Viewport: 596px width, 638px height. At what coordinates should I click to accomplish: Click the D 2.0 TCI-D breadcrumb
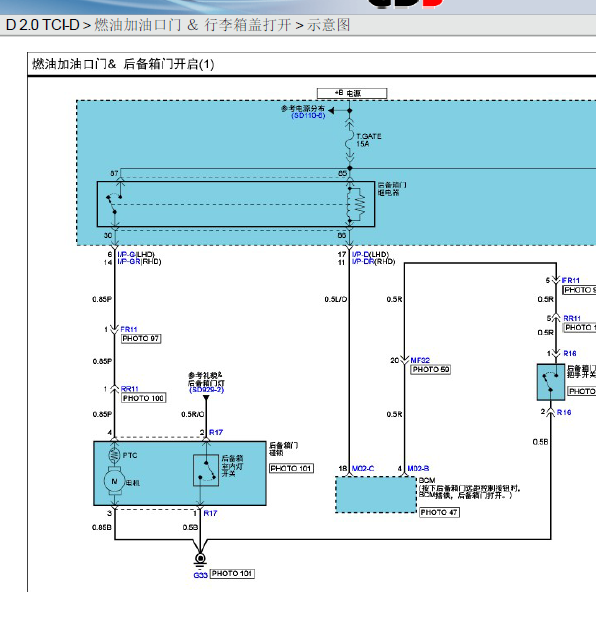tap(43, 25)
